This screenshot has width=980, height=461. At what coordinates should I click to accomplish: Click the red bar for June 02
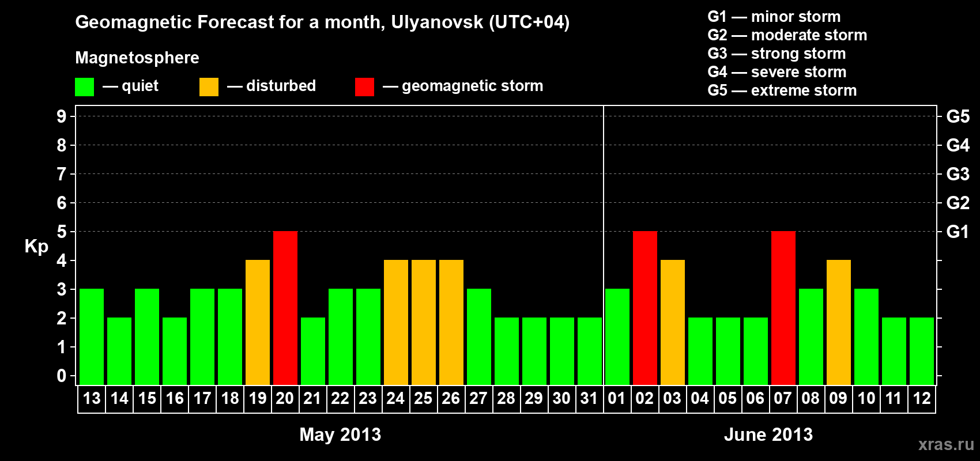click(645, 308)
